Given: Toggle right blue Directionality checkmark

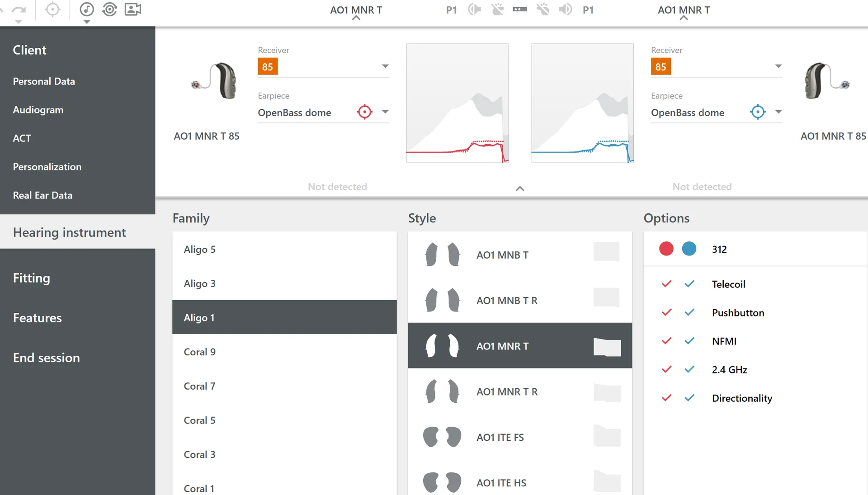Looking at the screenshot, I should (689, 398).
